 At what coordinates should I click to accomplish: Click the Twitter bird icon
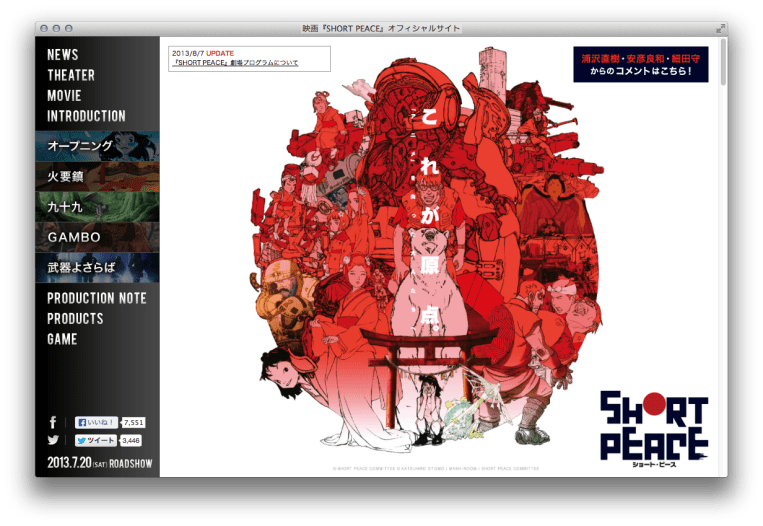click(53, 440)
